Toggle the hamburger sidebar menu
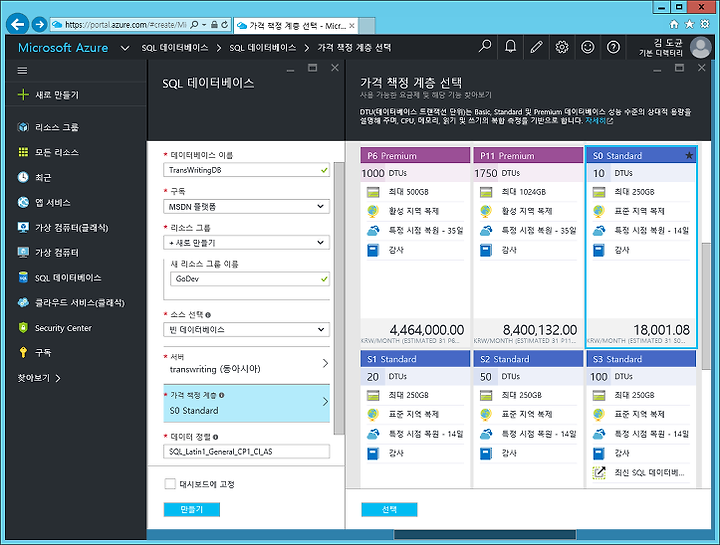720x545 pixels. tap(22, 71)
